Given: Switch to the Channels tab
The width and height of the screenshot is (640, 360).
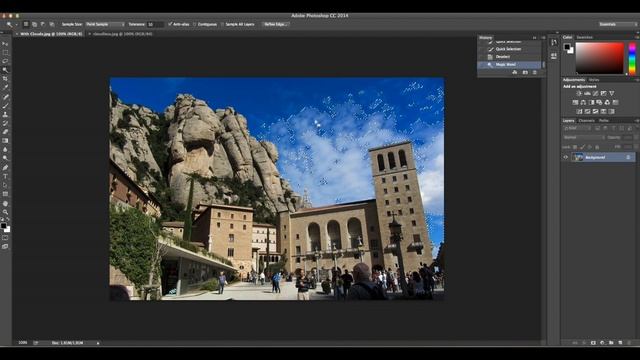Looking at the screenshot, I should (586, 120).
